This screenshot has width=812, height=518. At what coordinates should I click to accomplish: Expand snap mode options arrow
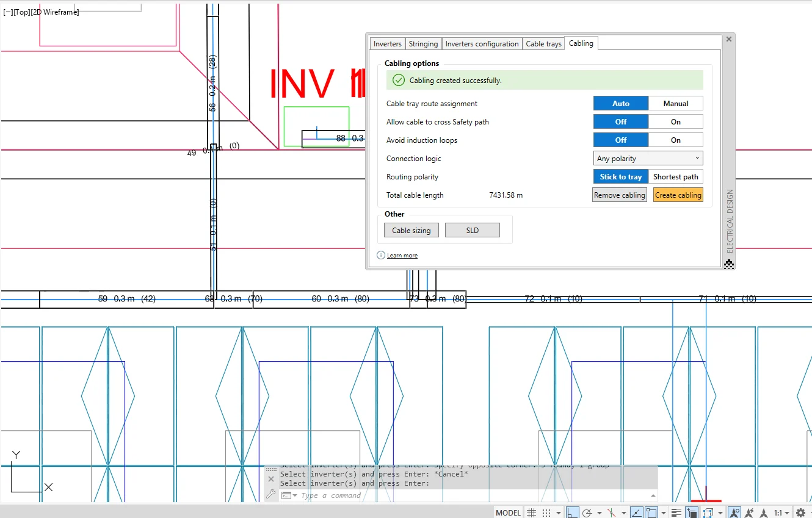coord(559,513)
